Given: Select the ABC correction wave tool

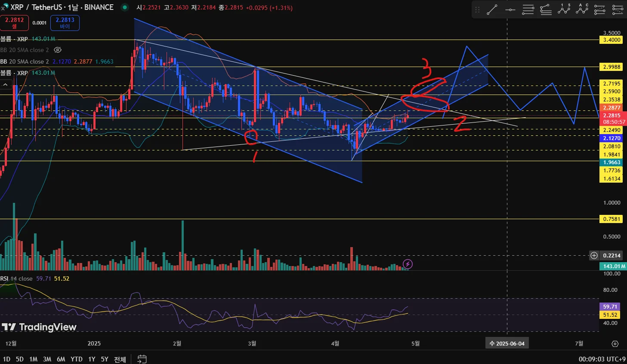Looking at the screenshot, I should tap(582, 9).
